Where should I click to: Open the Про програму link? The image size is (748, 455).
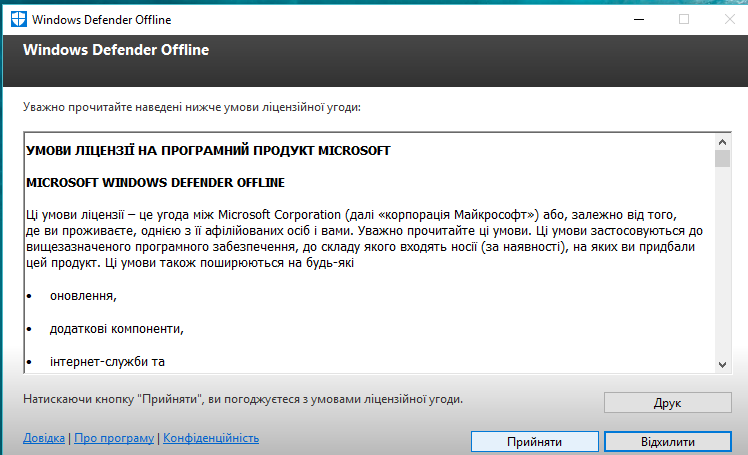coord(114,438)
